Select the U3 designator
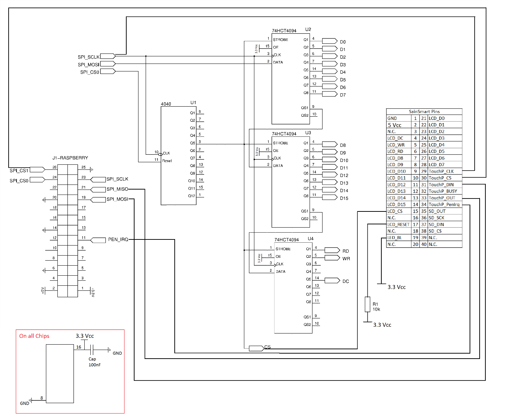This screenshot has width=513, height=420. (x=308, y=133)
